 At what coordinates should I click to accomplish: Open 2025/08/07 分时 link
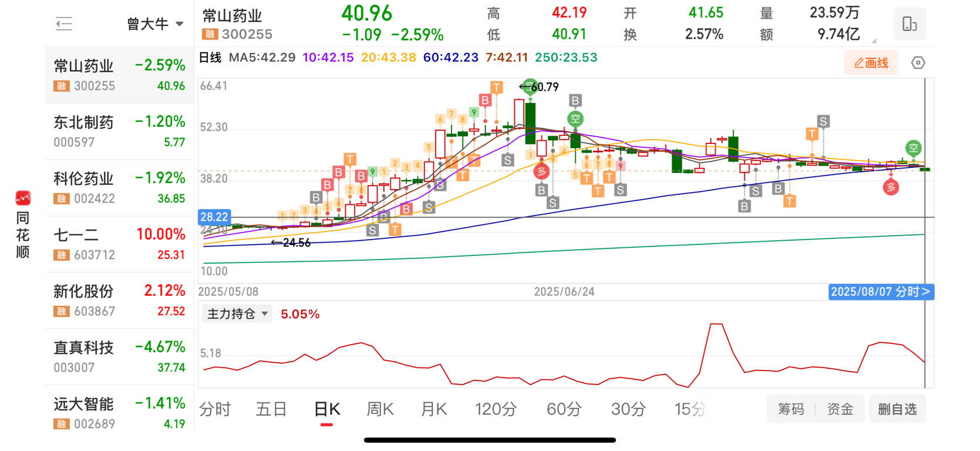coord(881,292)
